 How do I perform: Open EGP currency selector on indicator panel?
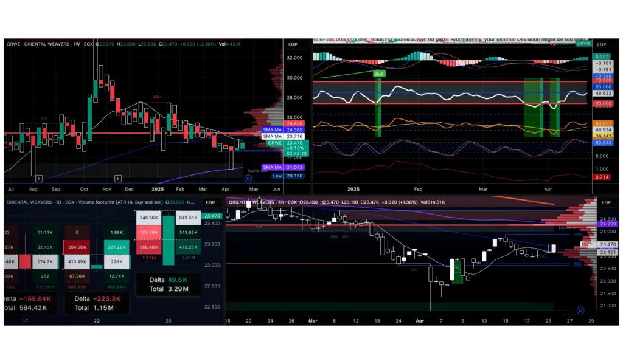coord(602,44)
